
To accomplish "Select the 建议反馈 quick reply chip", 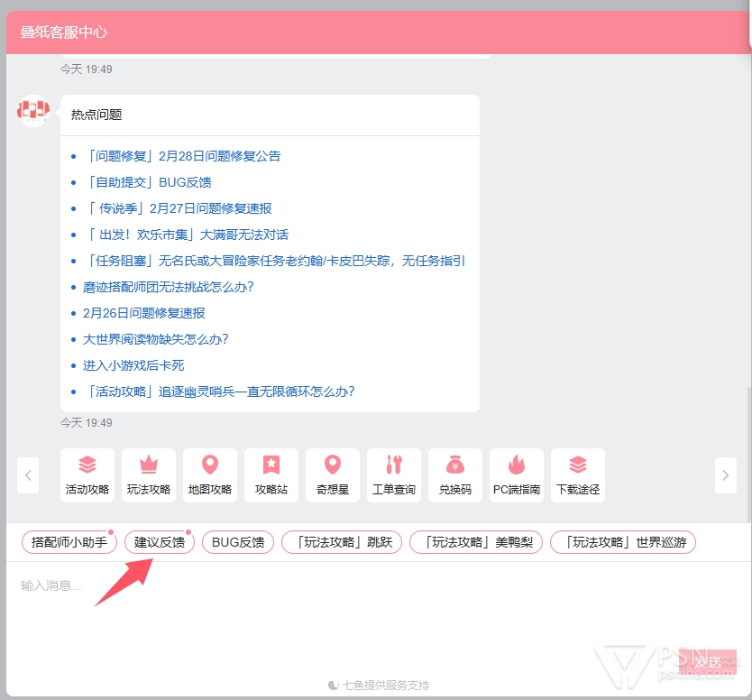I will (x=160, y=542).
